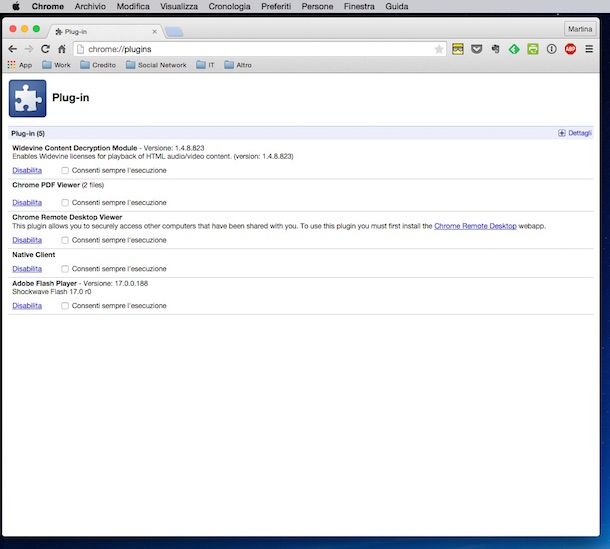Click the Pocket extension icon
Viewport: 610px width, 549px height.
click(477, 49)
